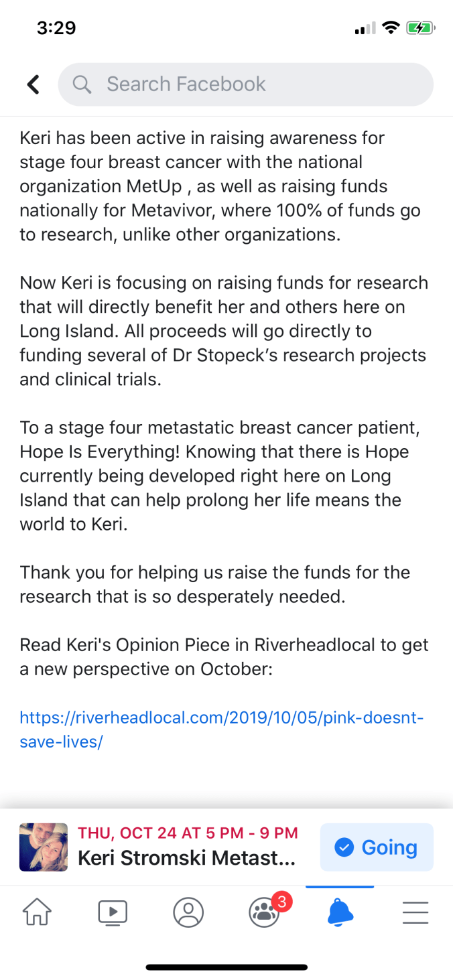The width and height of the screenshot is (453, 980).
Task: Tap the 3:29 clock in status bar
Action: pos(56,28)
